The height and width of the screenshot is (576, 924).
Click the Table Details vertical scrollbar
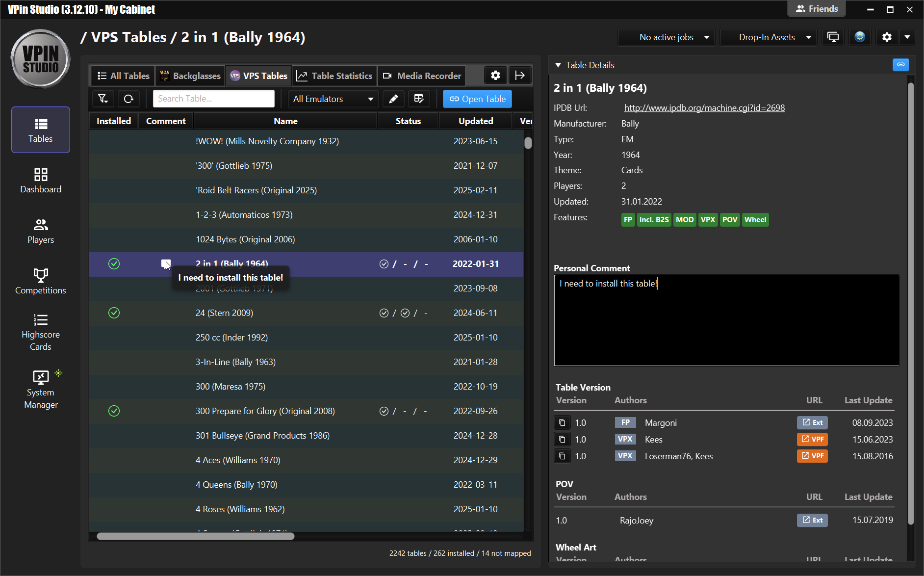(911, 304)
